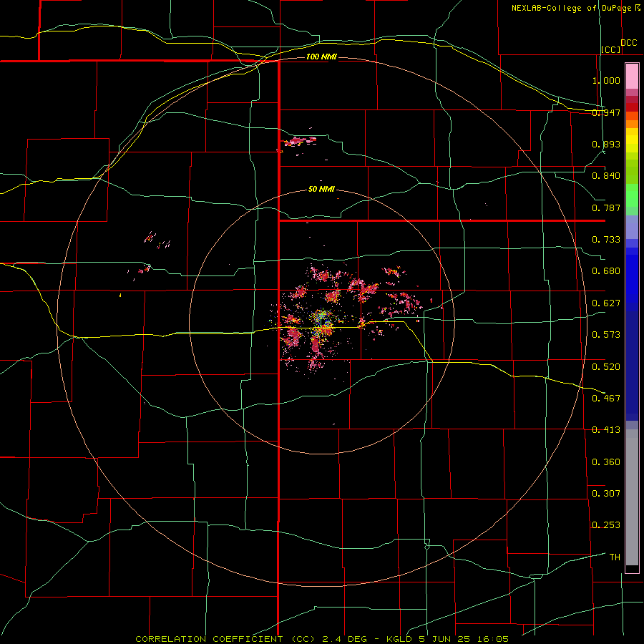Click the 0.947 legend value
Viewport: 644px width, 644px height.
606,112
